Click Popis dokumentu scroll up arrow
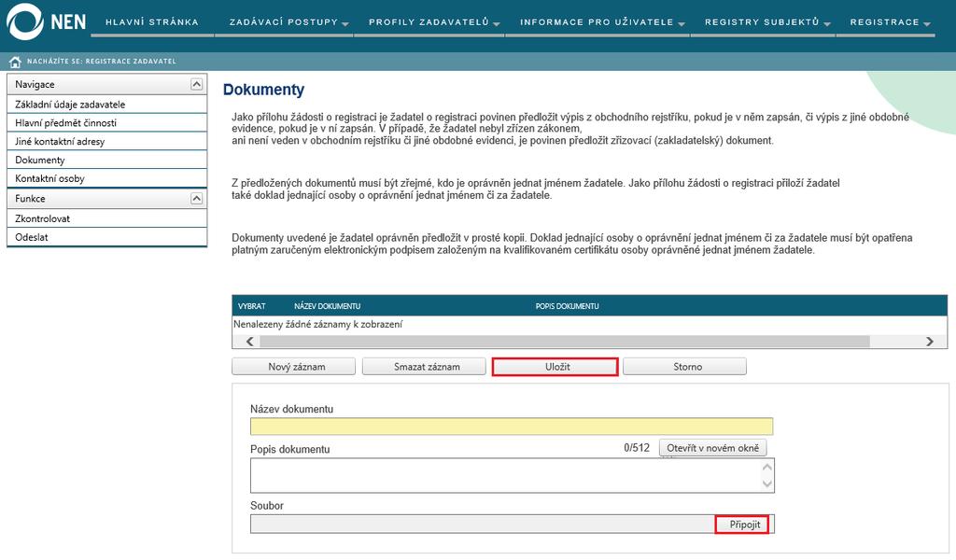The height and width of the screenshot is (560, 956). pos(767,468)
